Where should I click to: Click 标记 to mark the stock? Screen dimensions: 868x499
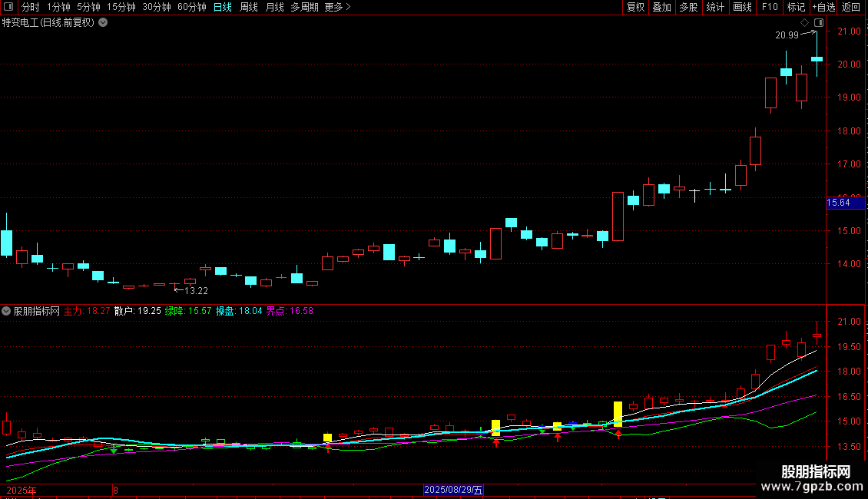tap(796, 7)
